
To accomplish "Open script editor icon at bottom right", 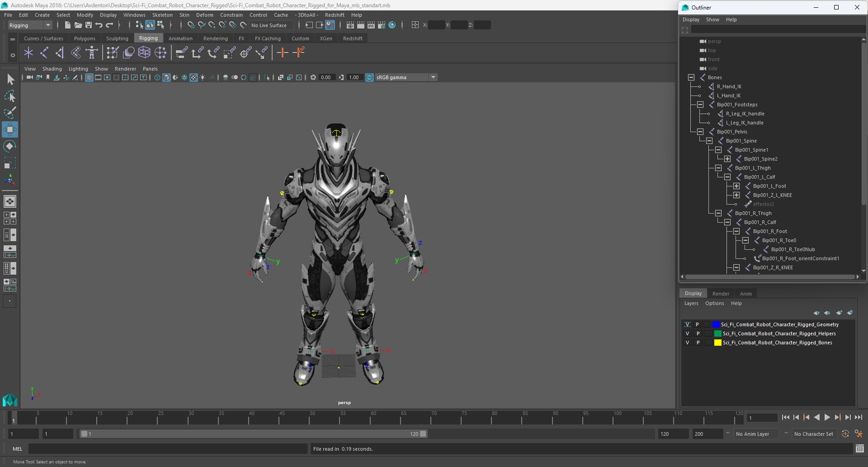I will 859,449.
